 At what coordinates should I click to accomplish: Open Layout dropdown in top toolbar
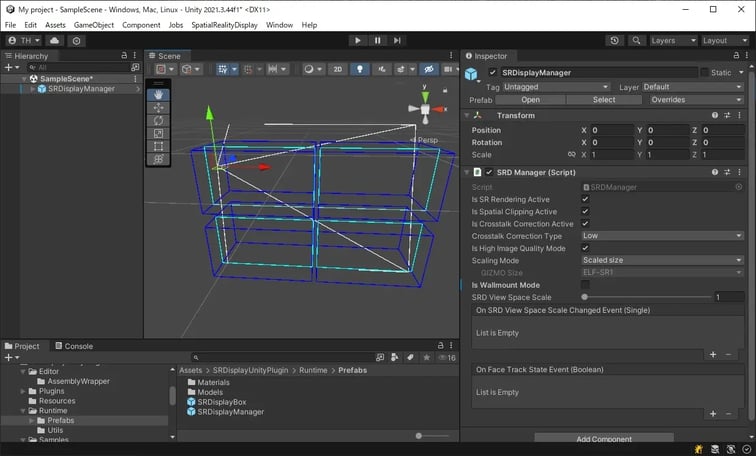725,40
